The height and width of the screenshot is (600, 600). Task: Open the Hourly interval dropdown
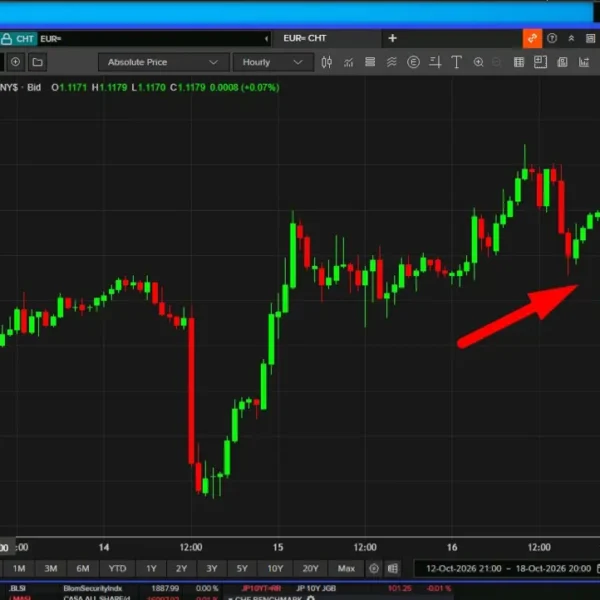pos(273,62)
